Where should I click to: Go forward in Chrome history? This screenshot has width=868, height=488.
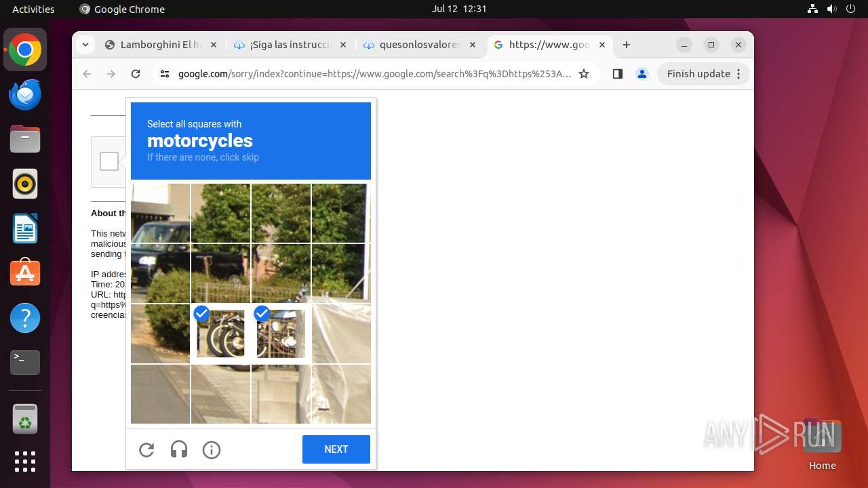click(x=111, y=74)
